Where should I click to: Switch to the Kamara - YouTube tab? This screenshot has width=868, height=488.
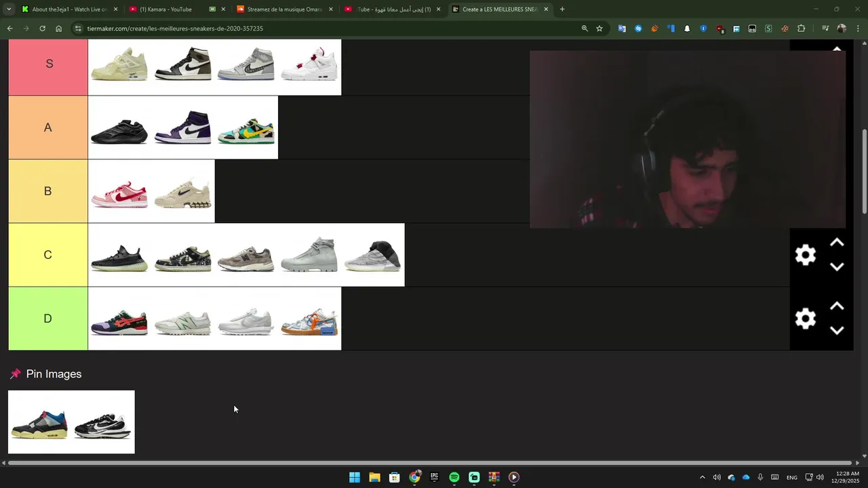point(176,9)
